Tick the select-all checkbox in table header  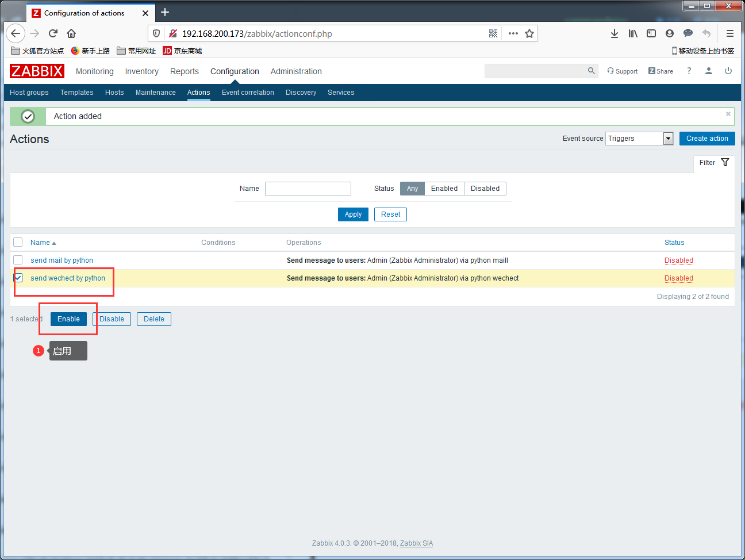18,242
